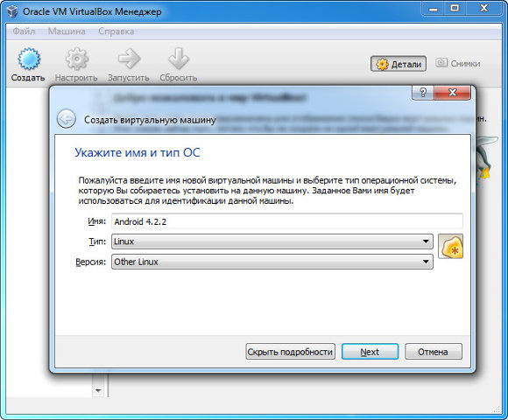Click the Сбросить down-arrow icon
Image resolution: width=508 pixels, height=420 pixels.
pyautogui.click(x=179, y=59)
